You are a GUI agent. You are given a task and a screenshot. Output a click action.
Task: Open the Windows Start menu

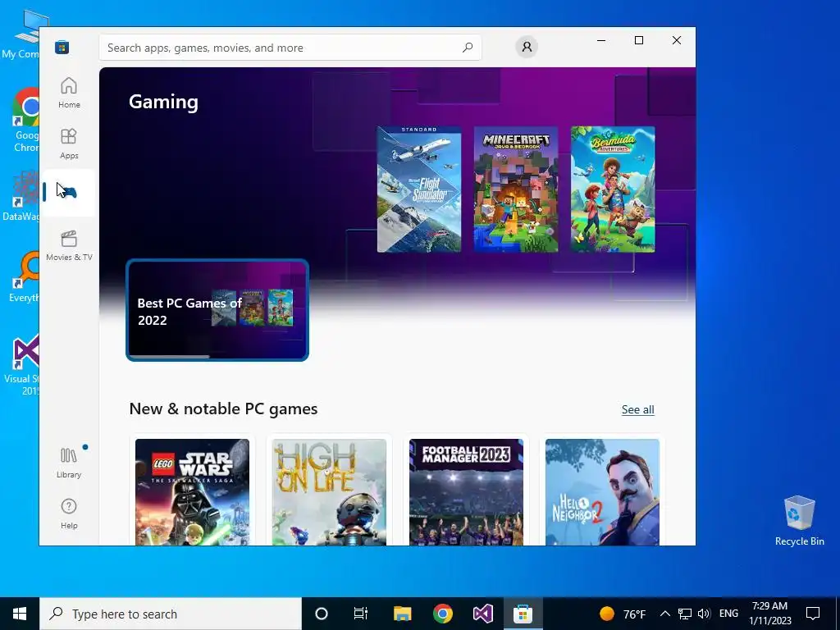(x=20, y=614)
